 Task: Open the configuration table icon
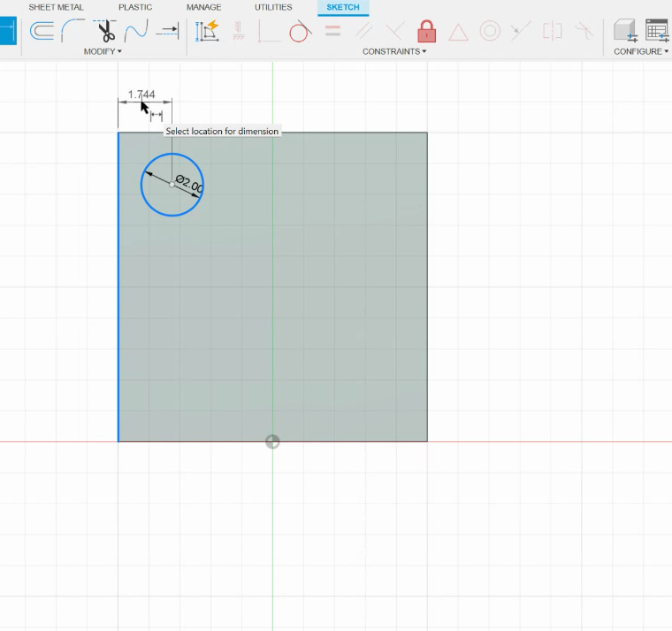click(x=658, y=30)
